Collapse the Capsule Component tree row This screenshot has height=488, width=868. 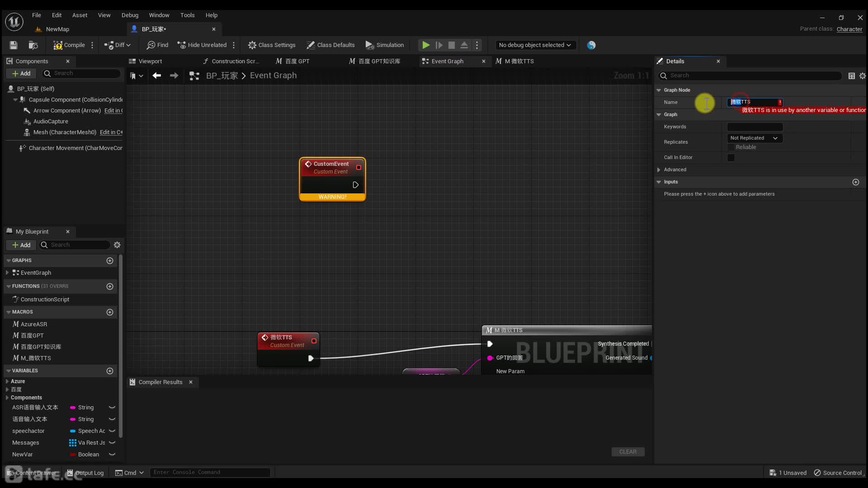[x=16, y=99]
